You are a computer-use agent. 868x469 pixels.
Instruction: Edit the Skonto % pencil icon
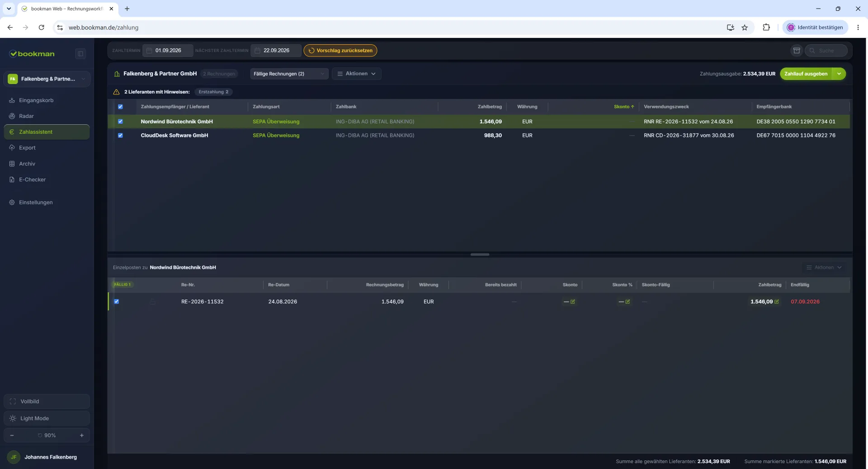627,302
